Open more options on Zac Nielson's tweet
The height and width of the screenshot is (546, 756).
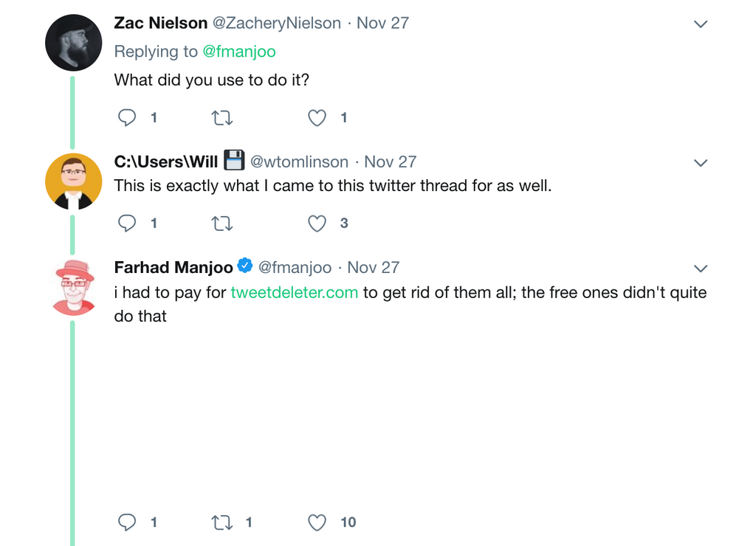pos(701,24)
